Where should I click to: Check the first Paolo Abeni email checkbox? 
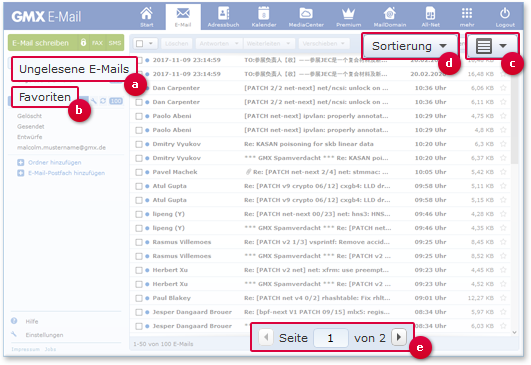[139, 116]
